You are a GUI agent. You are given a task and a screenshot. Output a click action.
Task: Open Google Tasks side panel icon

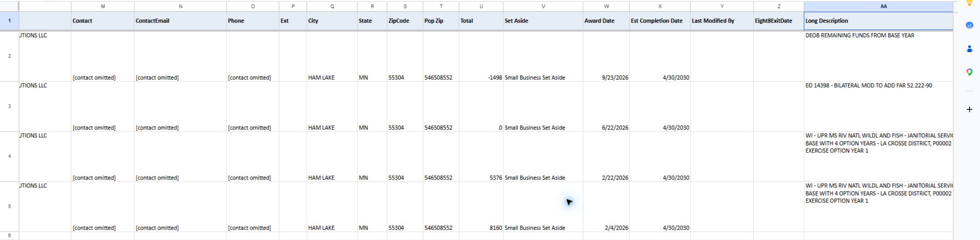[970, 25]
